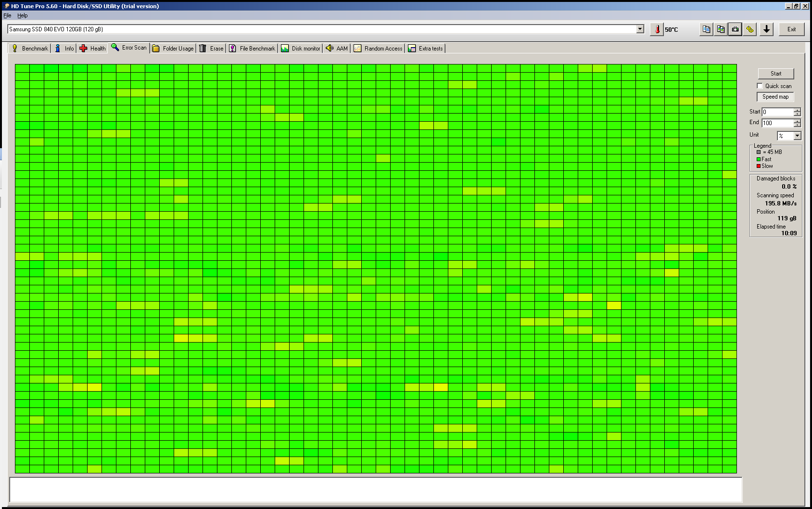Viewport: 812px width, 509px height.
Task: Go to the Folder Usage tab
Action: click(x=173, y=48)
